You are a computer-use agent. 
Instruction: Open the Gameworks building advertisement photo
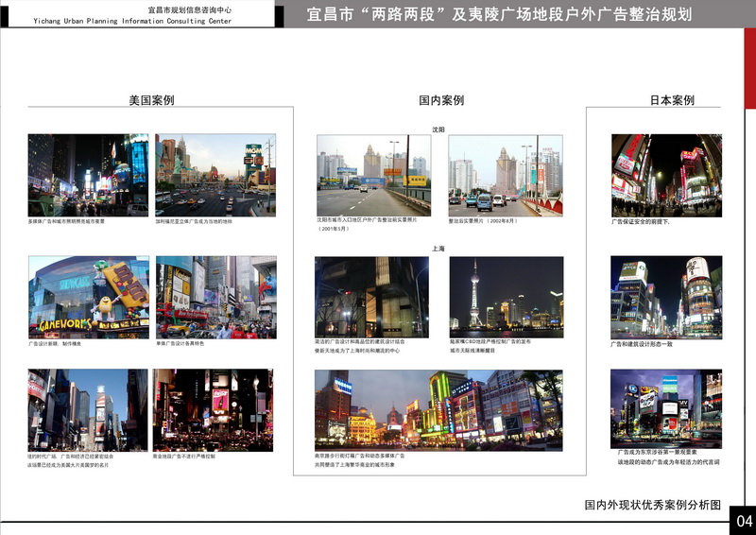(88, 297)
